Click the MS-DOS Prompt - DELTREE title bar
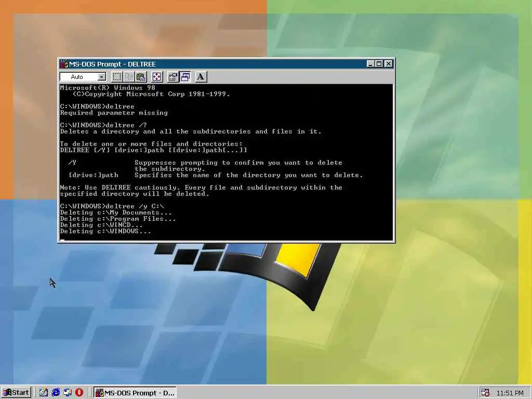This screenshot has width=532, height=399. point(226,64)
